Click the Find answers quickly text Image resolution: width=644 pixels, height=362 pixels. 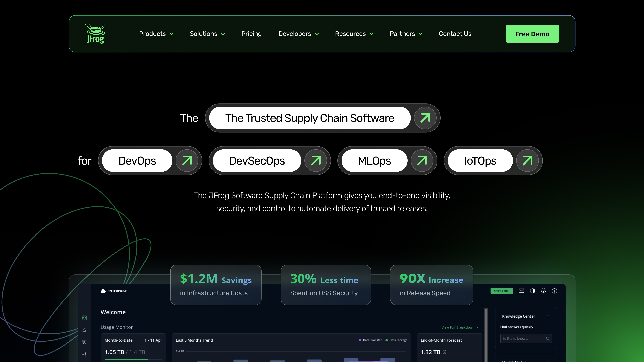coord(516,327)
